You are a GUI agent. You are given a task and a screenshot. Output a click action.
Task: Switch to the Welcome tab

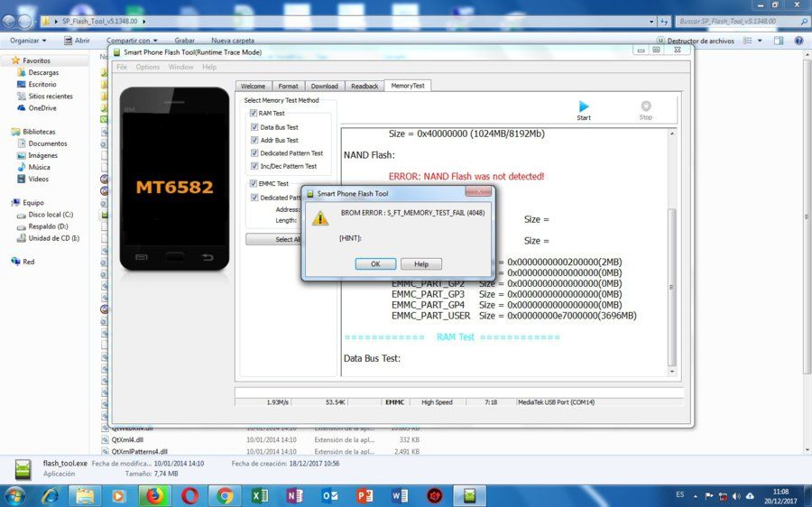(253, 86)
